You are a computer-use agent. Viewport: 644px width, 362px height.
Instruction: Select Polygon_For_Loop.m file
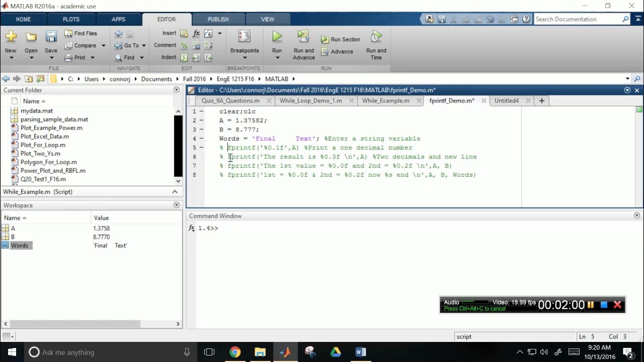point(48,162)
